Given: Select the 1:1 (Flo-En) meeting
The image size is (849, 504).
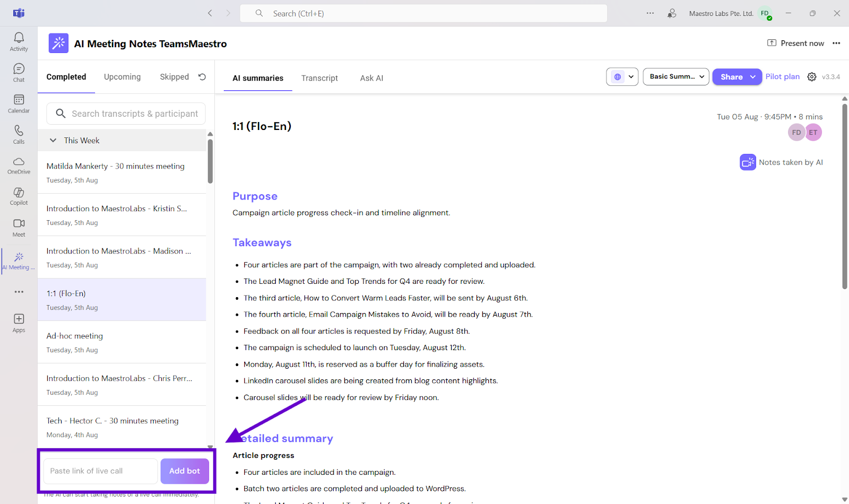Looking at the screenshot, I should pyautogui.click(x=122, y=300).
